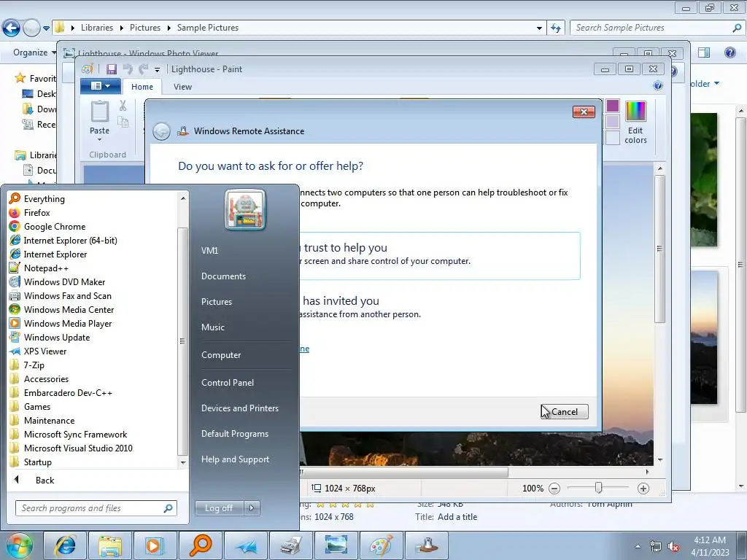Expand the Maintenance folder
Viewport: 747px width, 560px height.
pos(42,420)
